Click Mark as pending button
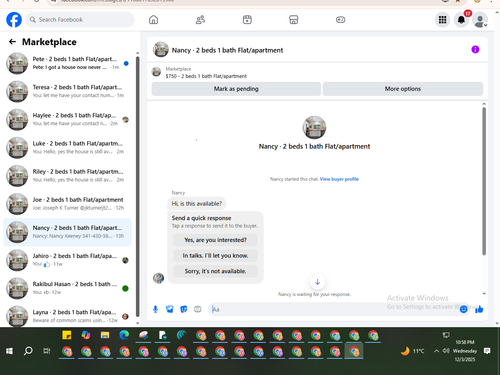This screenshot has width=500, height=375. tap(236, 89)
